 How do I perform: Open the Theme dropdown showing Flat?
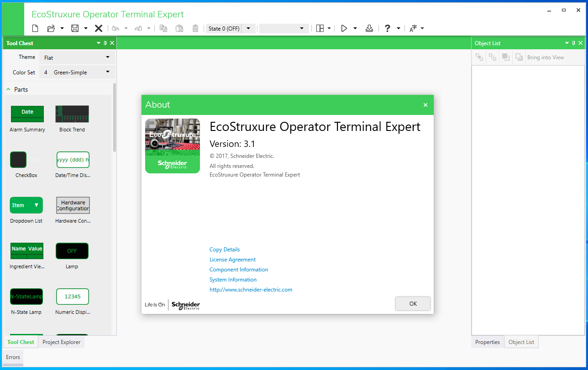tap(77, 57)
